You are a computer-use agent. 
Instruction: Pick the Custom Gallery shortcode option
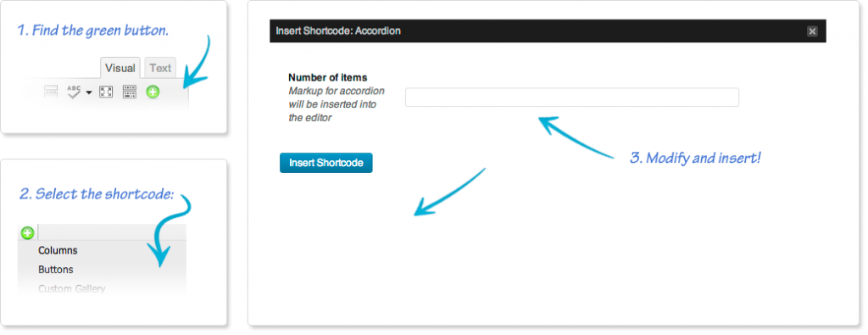tap(71, 288)
